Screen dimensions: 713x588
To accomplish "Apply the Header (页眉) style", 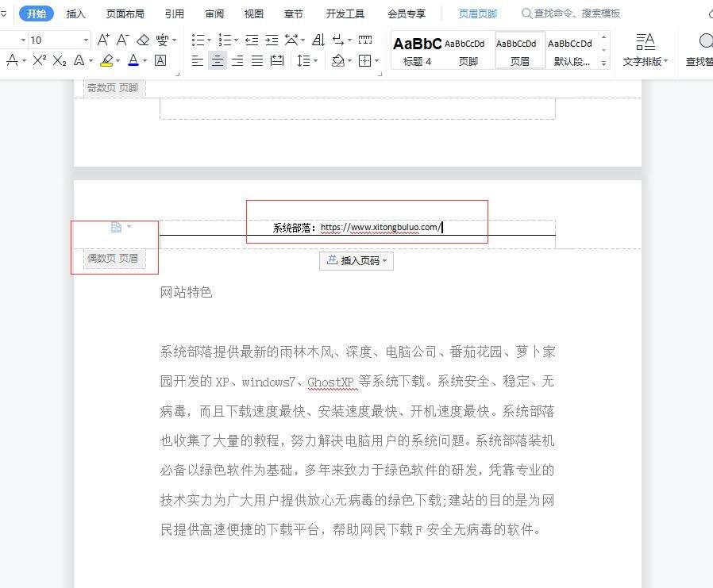I will click(520, 51).
